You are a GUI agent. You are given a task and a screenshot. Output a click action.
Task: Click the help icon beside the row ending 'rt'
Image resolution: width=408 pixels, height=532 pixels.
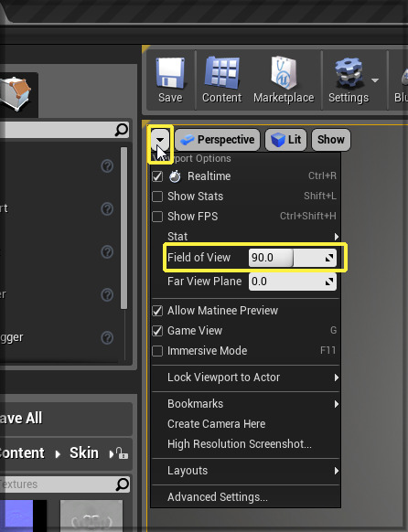click(x=107, y=209)
